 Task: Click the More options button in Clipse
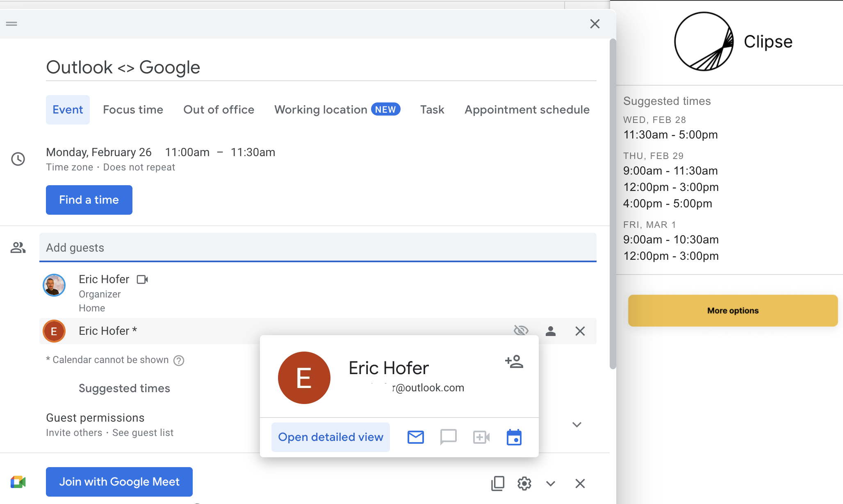tap(733, 310)
